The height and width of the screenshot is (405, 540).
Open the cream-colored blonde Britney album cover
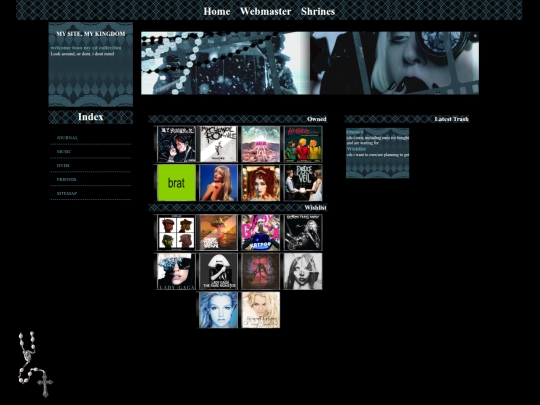(x=261, y=310)
